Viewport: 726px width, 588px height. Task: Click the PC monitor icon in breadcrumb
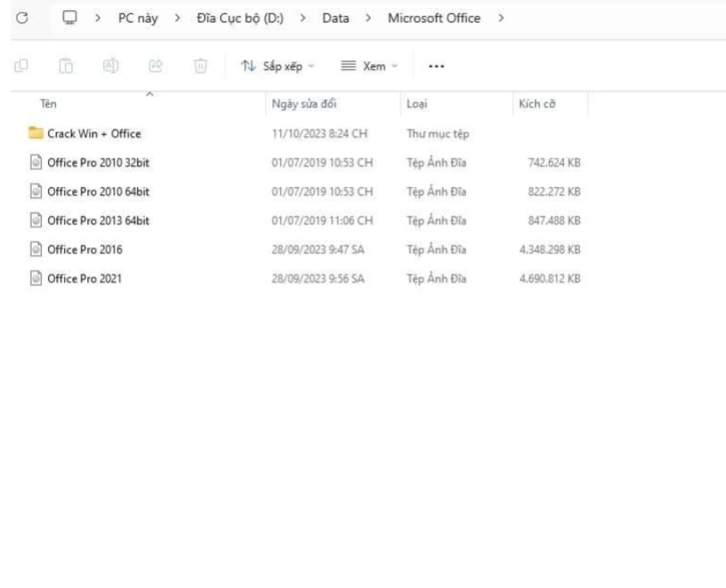coord(70,17)
